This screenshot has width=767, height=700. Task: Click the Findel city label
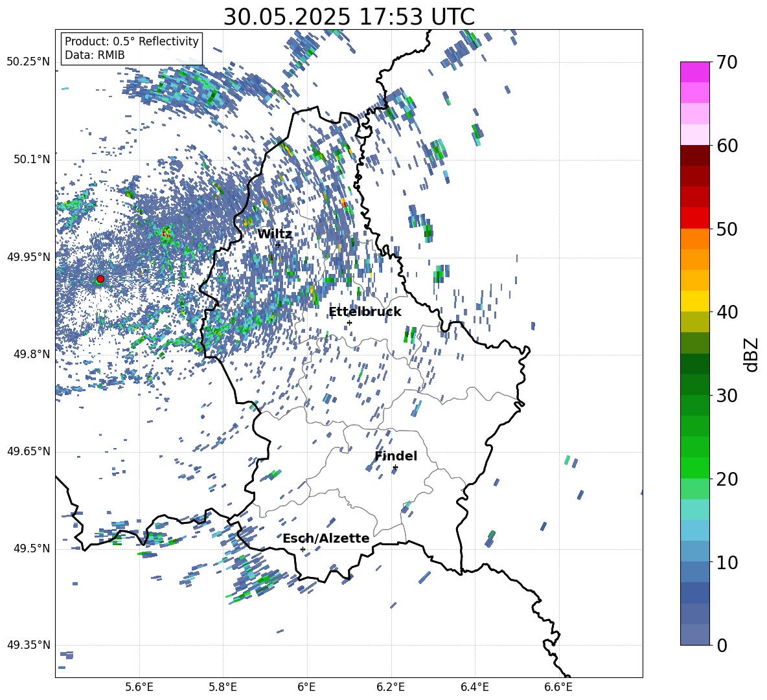pyautogui.click(x=396, y=456)
